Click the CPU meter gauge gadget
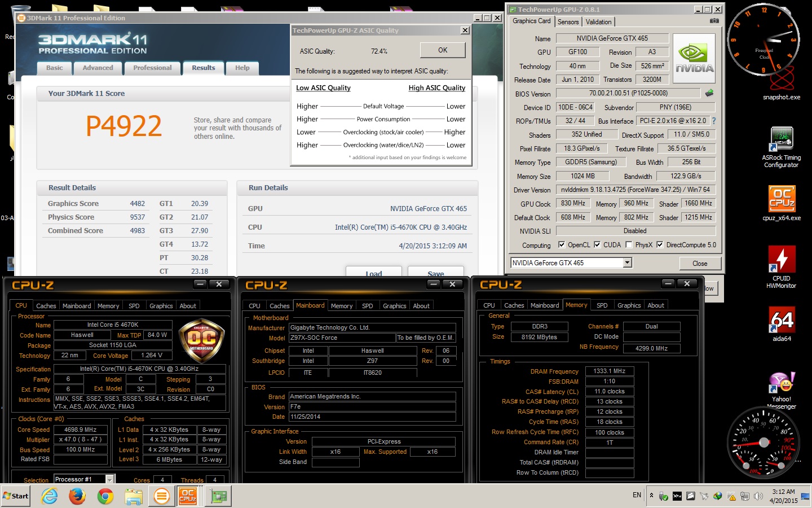Image resolution: width=812 pixels, height=508 pixels. point(764,442)
